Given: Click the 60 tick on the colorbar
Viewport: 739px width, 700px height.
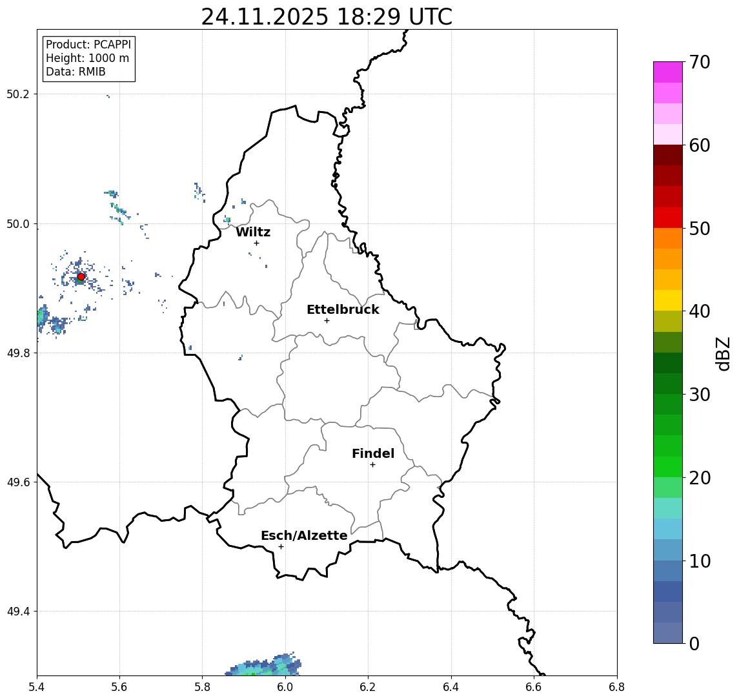Looking at the screenshot, I should (x=700, y=145).
